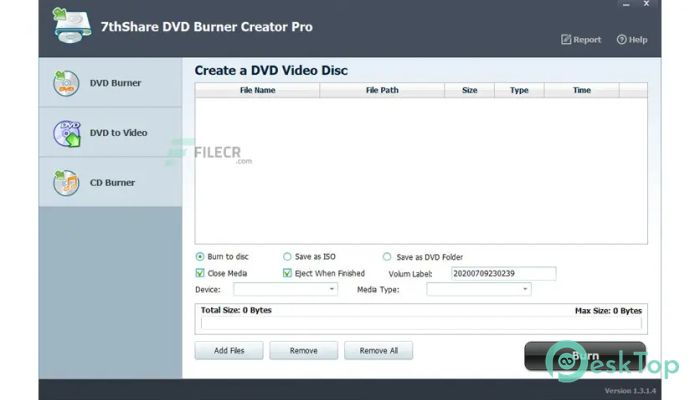Sort by Time column header
The height and width of the screenshot is (400, 700).
click(582, 90)
